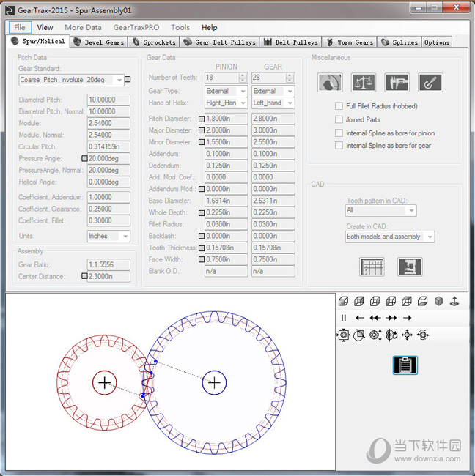Enable Internal Spline as bore for gear
Viewport: 475px width, 476px height.
339,146
